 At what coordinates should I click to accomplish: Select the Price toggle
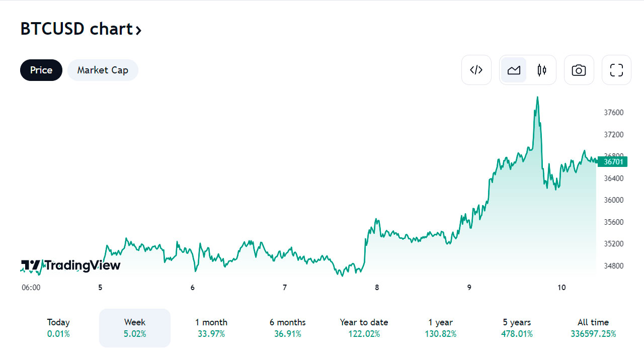41,70
